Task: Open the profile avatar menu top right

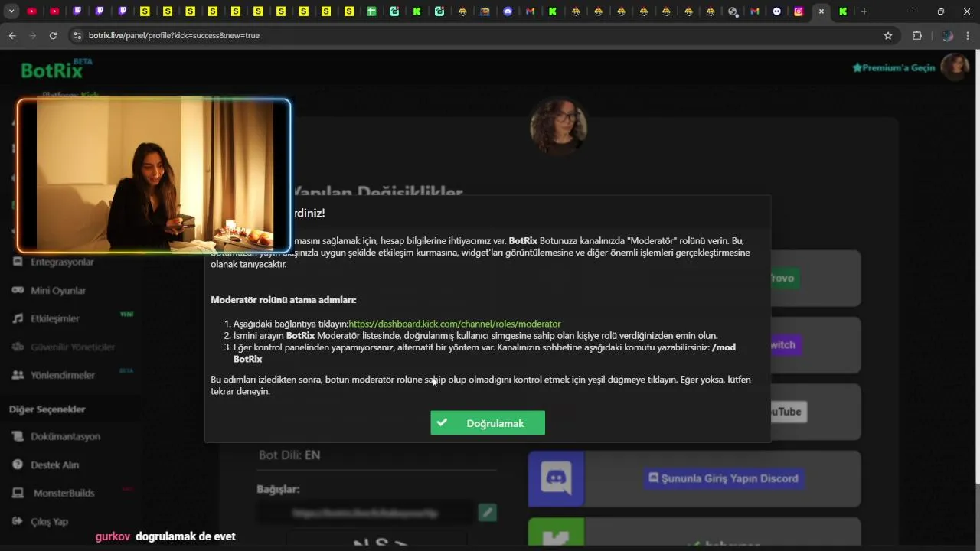Action: [955, 67]
